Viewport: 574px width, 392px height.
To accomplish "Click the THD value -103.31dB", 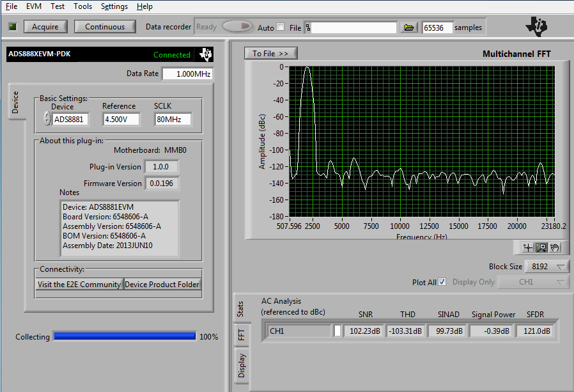I will pos(406,331).
